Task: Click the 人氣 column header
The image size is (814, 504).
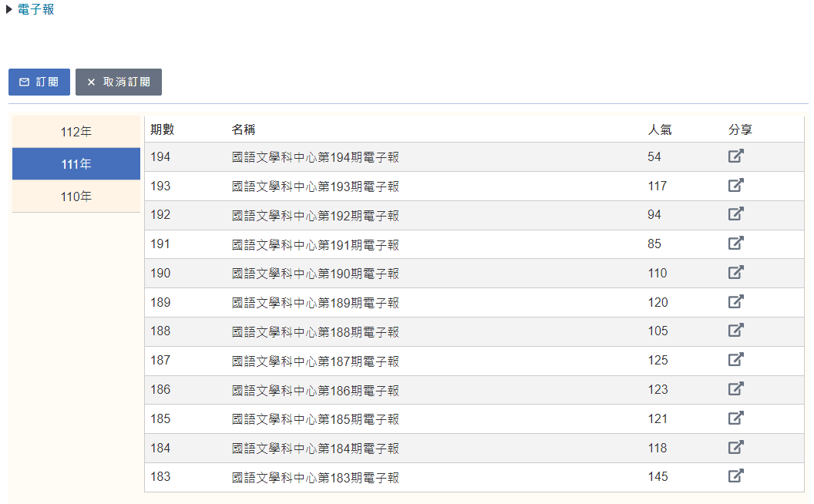Action: click(x=660, y=129)
